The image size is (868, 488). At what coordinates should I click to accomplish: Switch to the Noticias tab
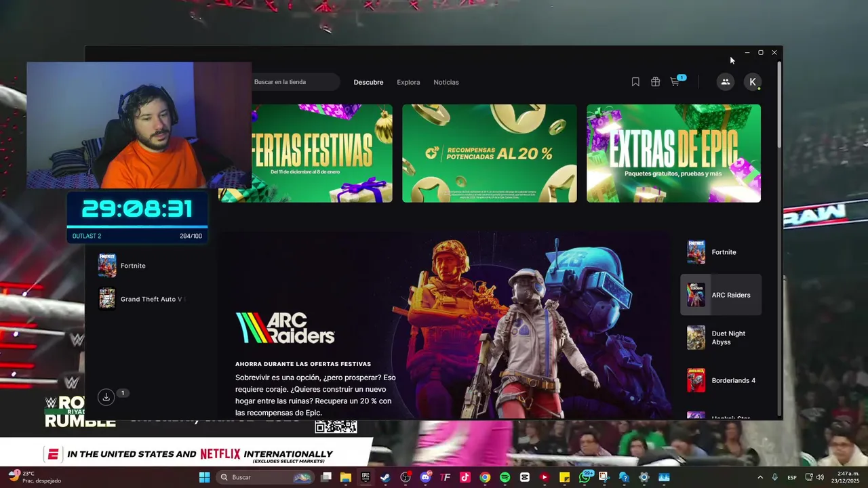point(446,82)
